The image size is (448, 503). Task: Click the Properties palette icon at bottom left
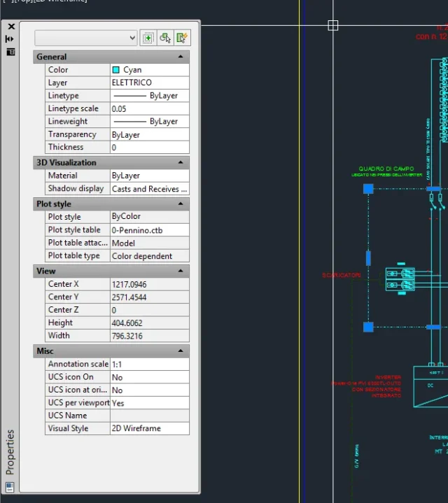(10, 487)
